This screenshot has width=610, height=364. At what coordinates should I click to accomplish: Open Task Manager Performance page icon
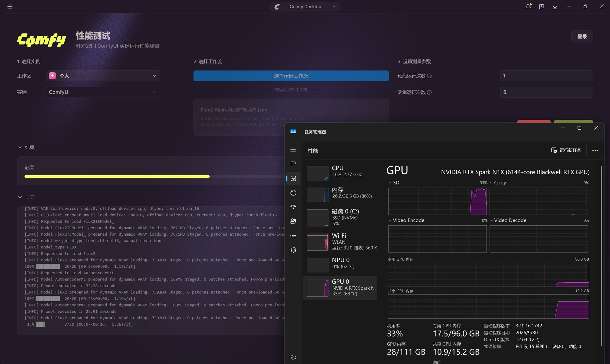(293, 178)
